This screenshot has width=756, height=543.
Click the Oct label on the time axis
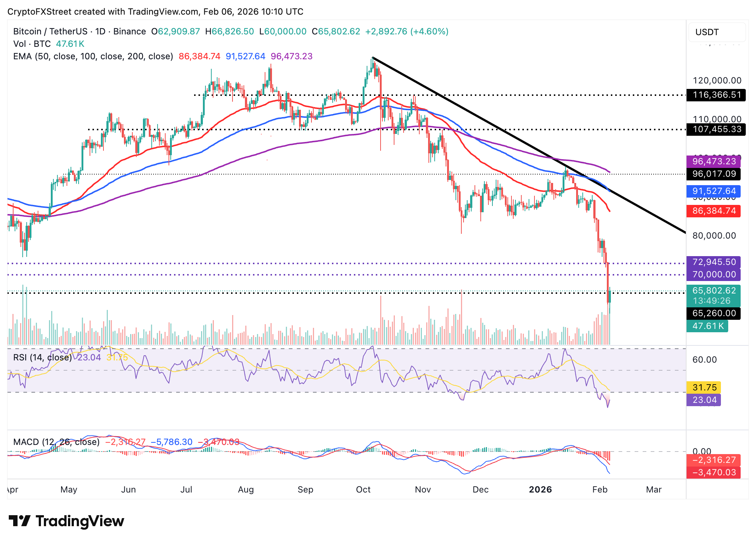coord(363,490)
